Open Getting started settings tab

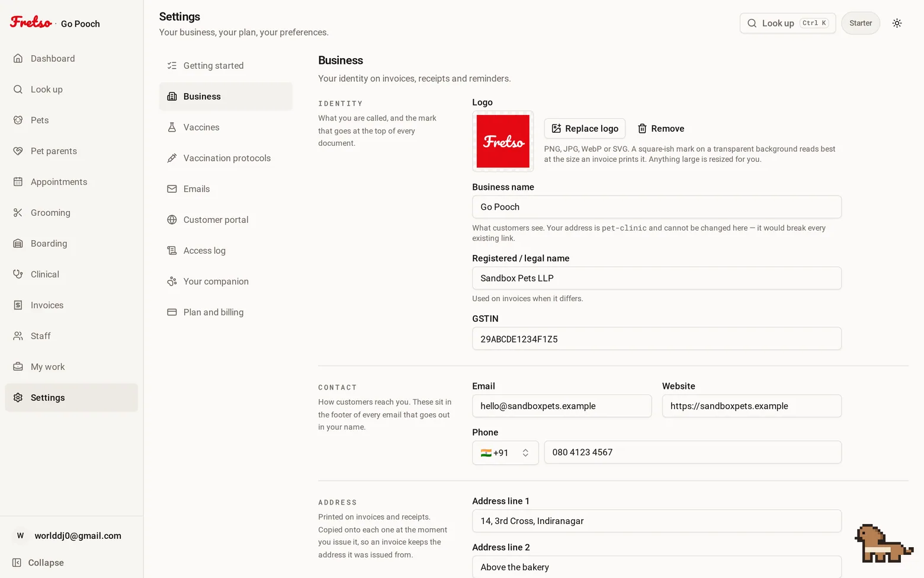coord(226,66)
